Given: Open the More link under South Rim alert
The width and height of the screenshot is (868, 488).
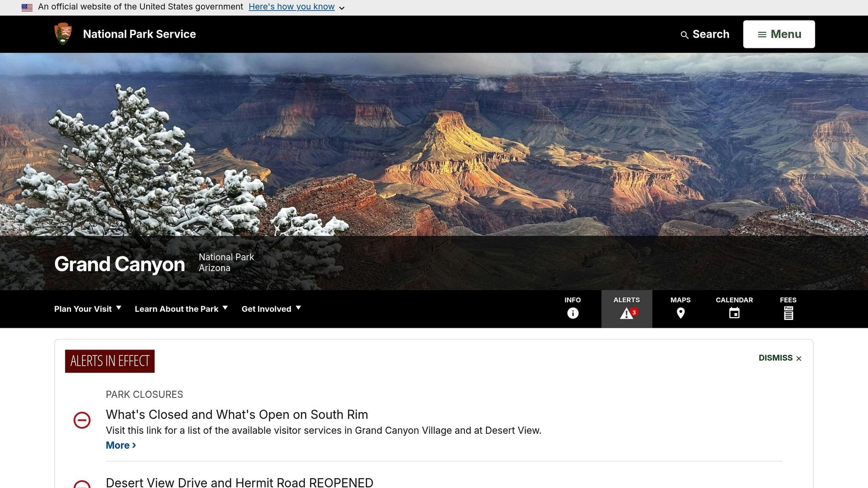Looking at the screenshot, I should tap(121, 445).
